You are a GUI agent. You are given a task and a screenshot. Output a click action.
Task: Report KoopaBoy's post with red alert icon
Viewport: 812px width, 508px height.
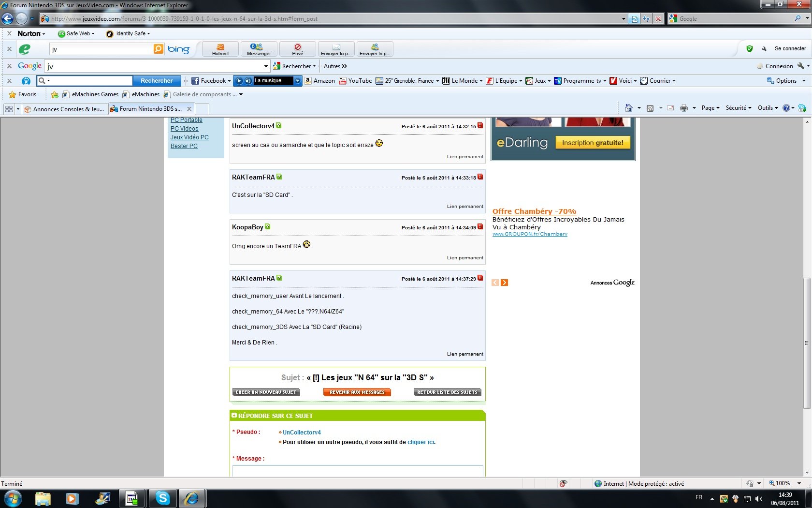coord(480,226)
